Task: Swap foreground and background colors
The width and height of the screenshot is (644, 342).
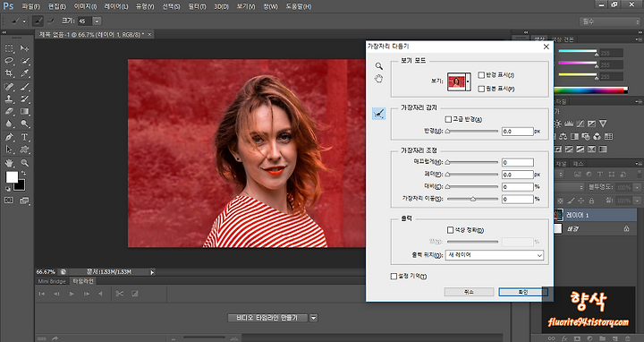Action: tap(24, 174)
